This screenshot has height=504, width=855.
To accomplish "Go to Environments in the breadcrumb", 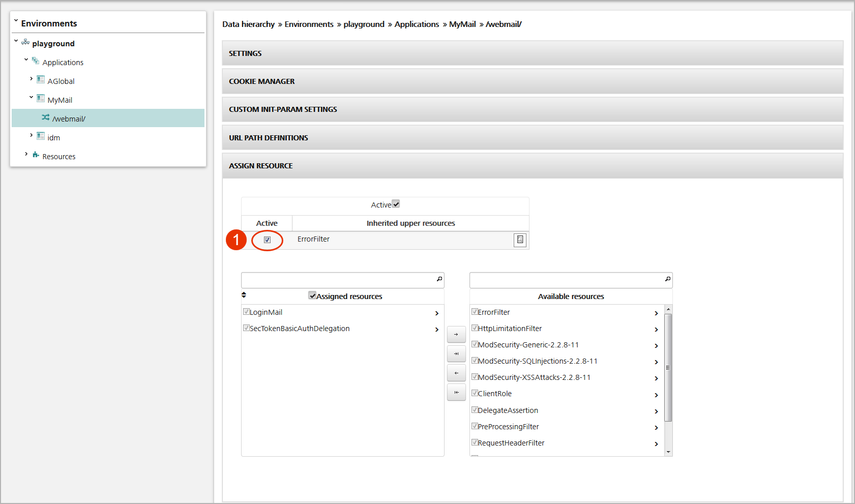I will click(309, 24).
